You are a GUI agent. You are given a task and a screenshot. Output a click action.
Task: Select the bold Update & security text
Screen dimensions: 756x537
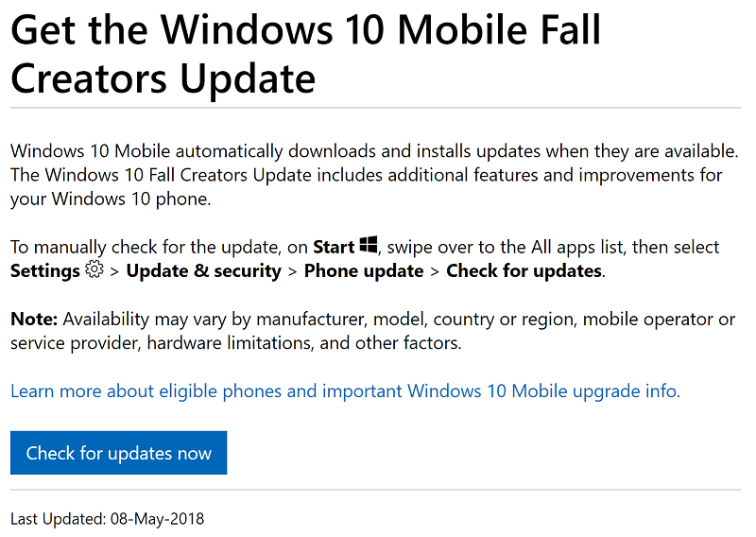pyautogui.click(x=203, y=271)
